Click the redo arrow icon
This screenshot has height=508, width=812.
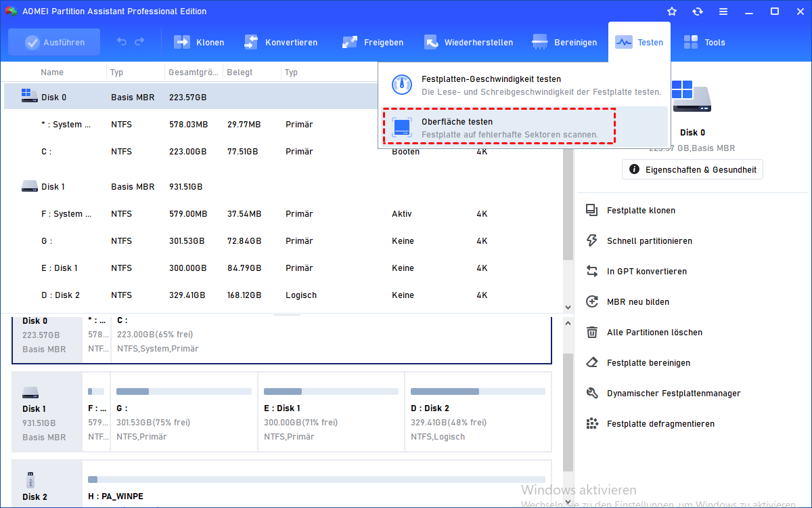coord(139,42)
